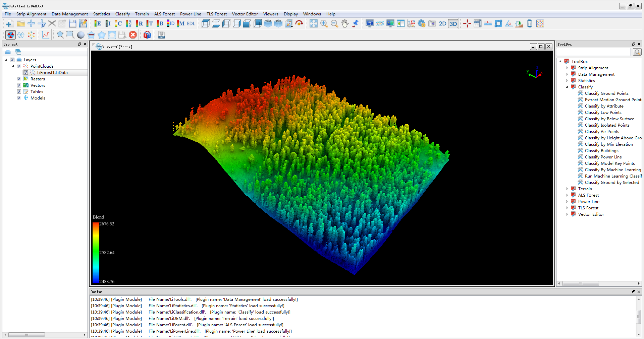The image size is (644, 339).
Task: Open the File menu
Action: [8, 14]
